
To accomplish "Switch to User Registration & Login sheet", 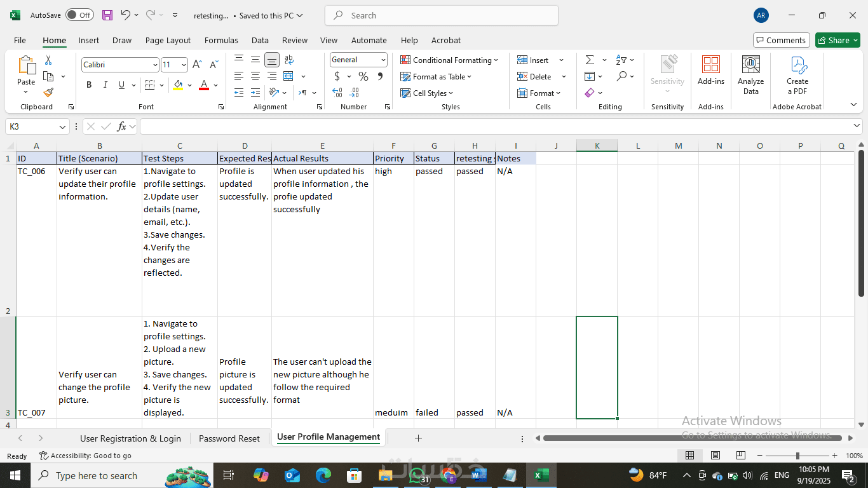I will pyautogui.click(x=130, y=438).
